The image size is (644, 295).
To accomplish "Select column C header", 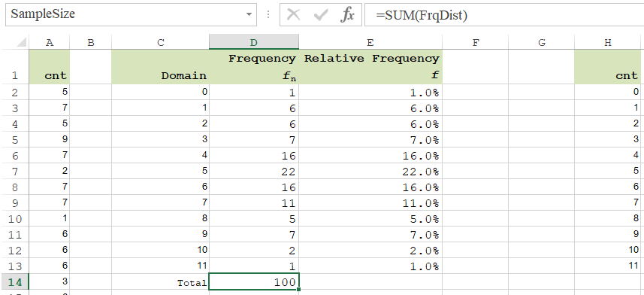I will pyautogui.click(x=161, y=42).
